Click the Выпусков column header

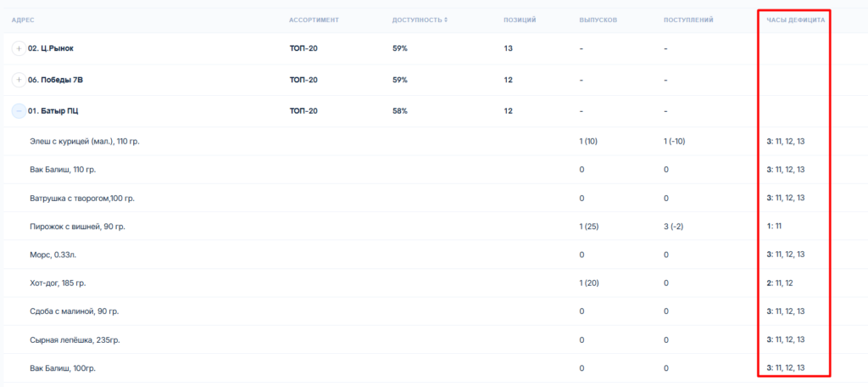[x=598, y=20]
